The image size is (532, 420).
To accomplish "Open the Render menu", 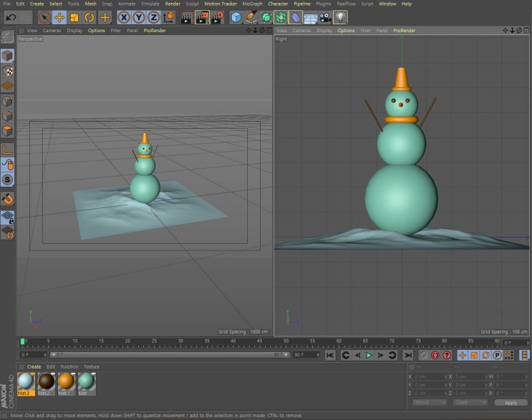I will point(173,4).
